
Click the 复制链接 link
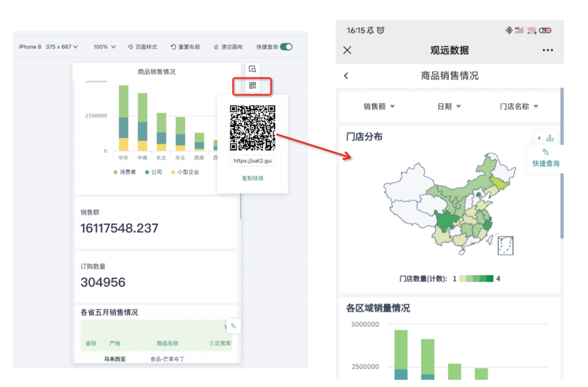(x=252, y=178)
